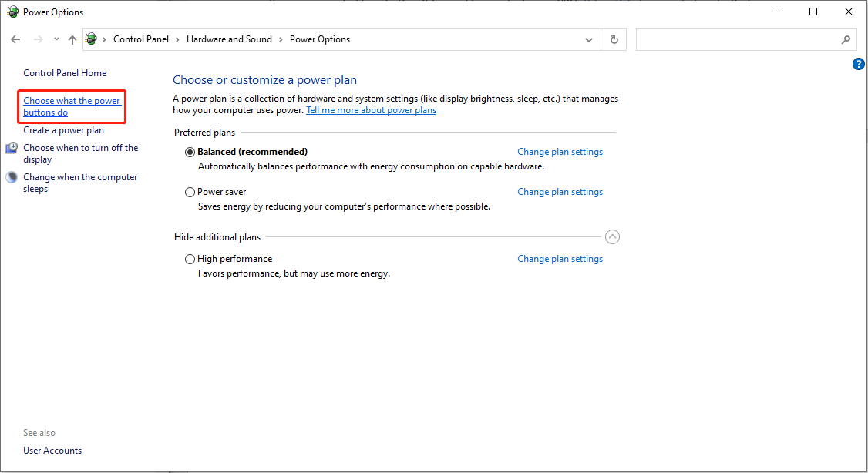Click the up-one-level arrow
This screenshot has height=473, width=868.
pyautogui.click(x=72, y=39)
